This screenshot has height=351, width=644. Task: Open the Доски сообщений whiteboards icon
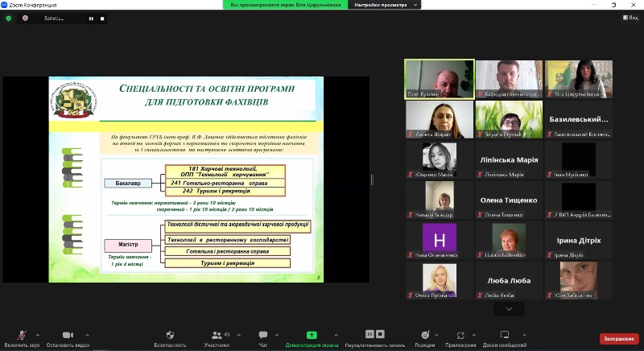pyautogui.click(x=504, y=335)
